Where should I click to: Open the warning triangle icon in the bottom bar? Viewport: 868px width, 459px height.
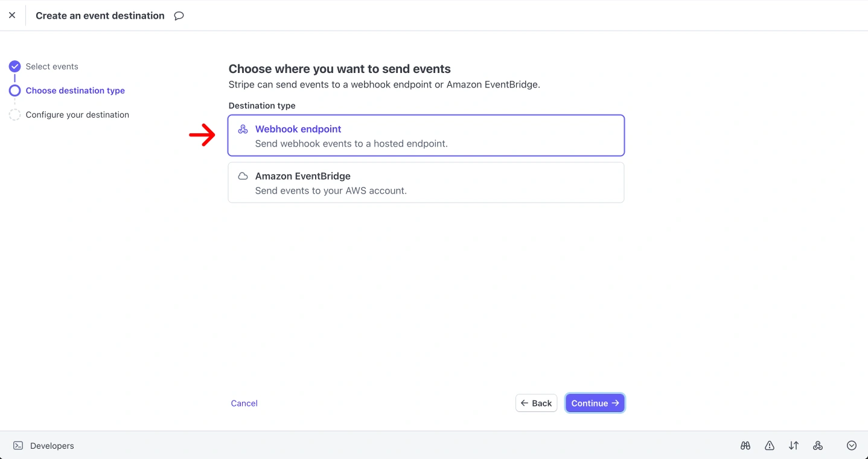pos(770,446)
